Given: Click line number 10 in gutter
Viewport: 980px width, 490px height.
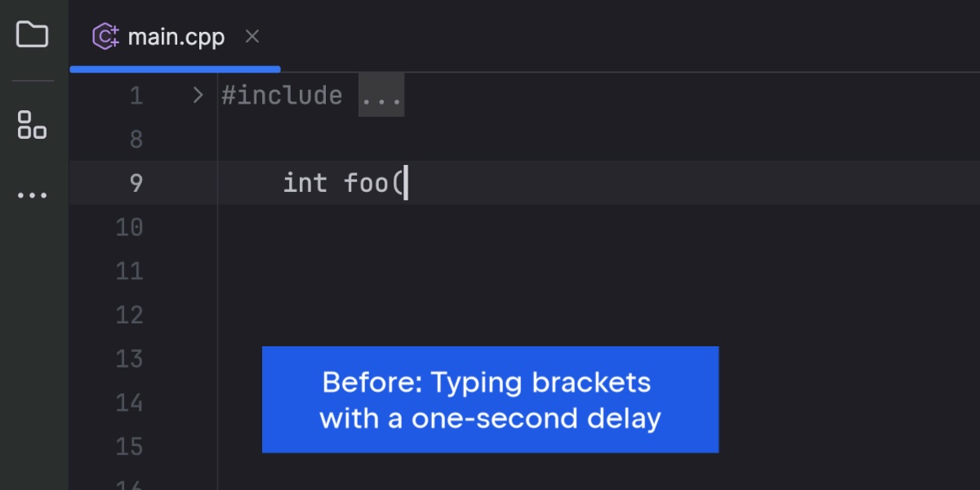Looking at the screenshot, I should tap(129, 227).
